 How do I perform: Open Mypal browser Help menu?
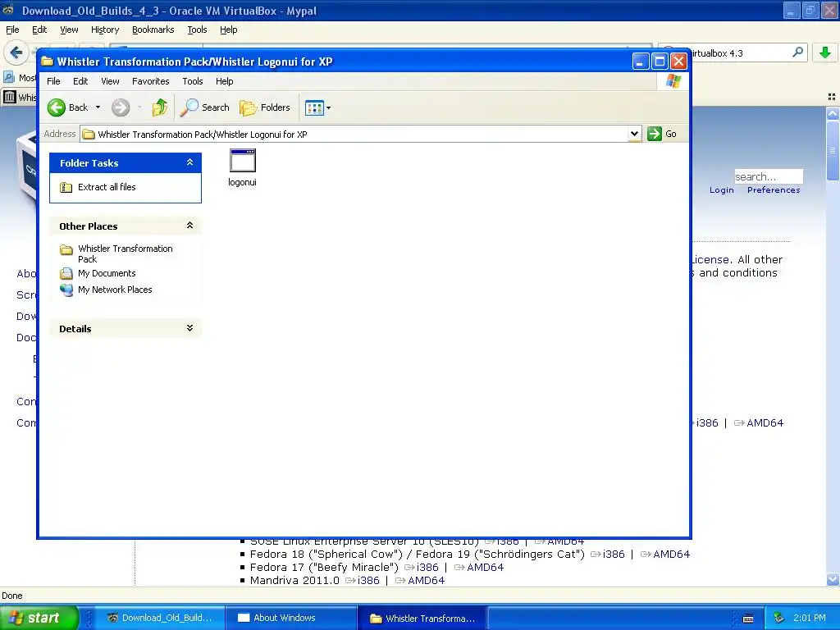228,30
